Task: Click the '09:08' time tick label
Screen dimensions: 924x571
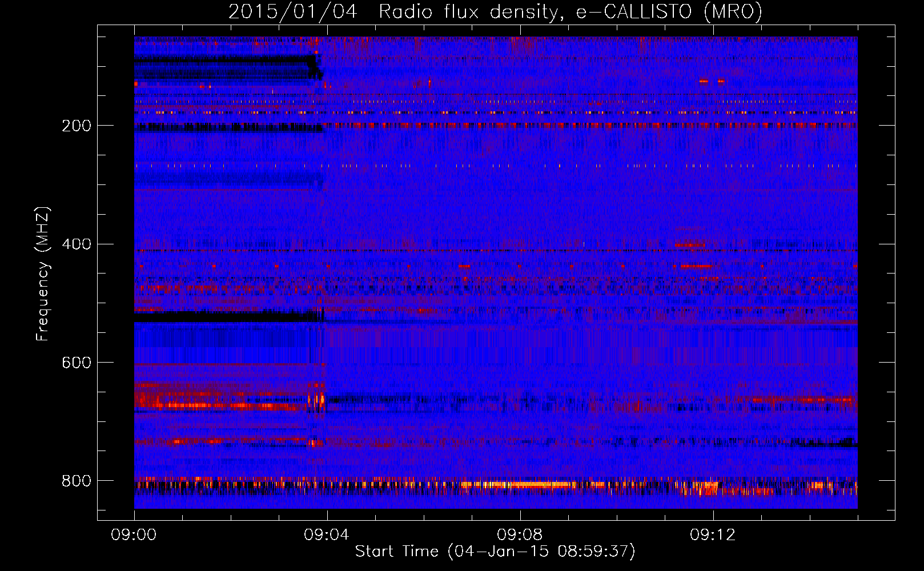Action: coord(520,535)
